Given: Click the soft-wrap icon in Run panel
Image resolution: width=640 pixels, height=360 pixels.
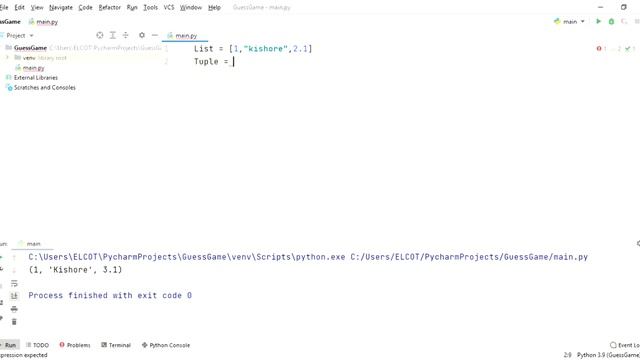Looking at the screenshot, I should point(14,283).
